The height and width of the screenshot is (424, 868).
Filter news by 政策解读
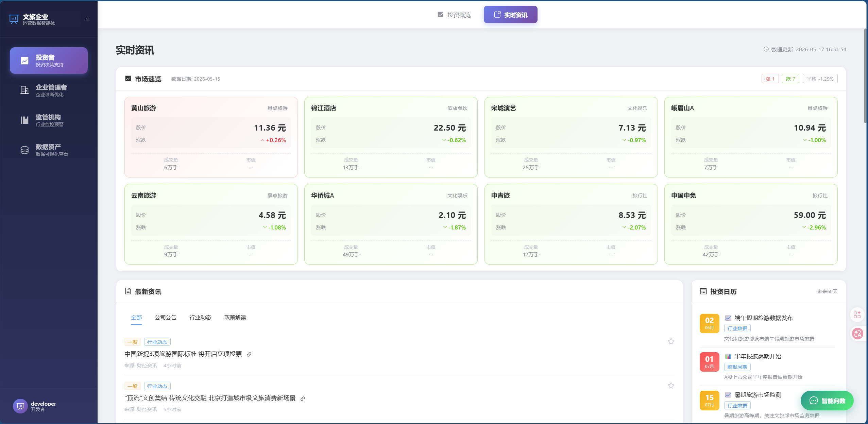[235, 317]
